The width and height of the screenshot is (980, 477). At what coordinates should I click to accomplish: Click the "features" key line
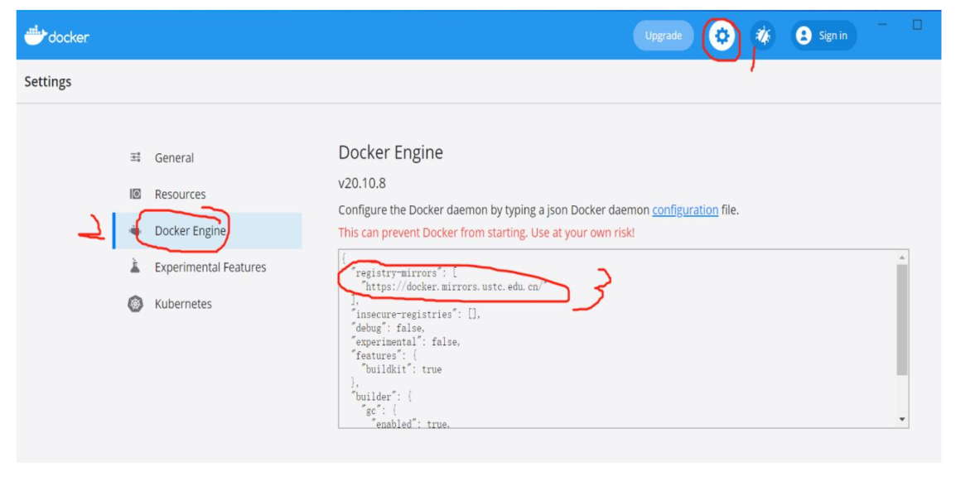click(384, 356)
